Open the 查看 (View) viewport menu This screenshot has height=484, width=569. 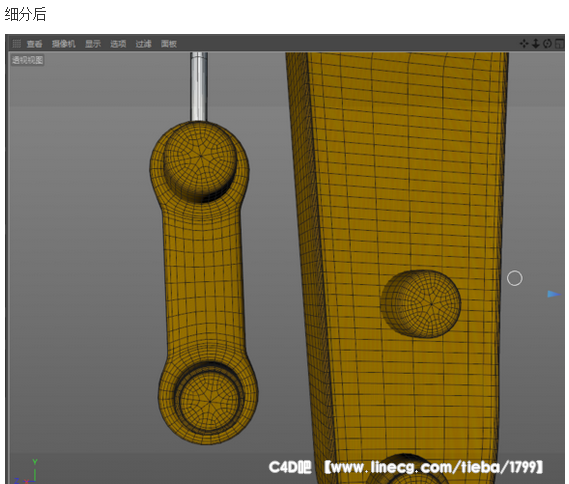pos(34,44)
